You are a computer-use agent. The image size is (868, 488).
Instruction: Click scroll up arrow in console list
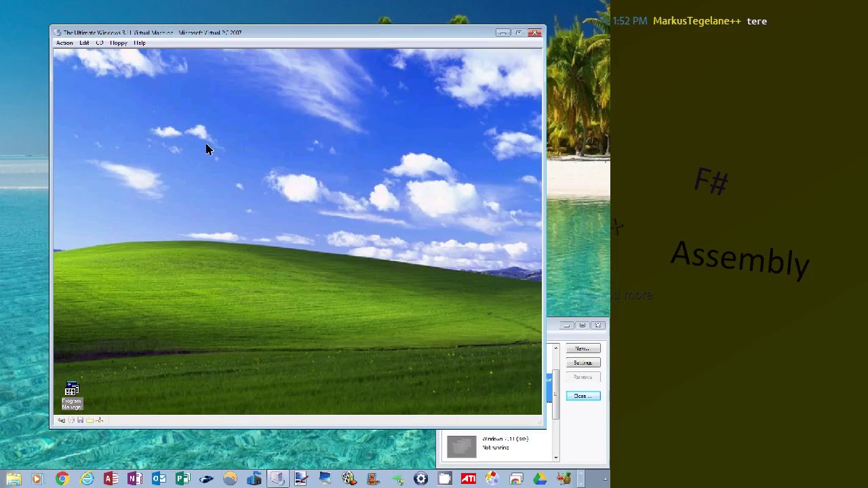click(556, 348)
